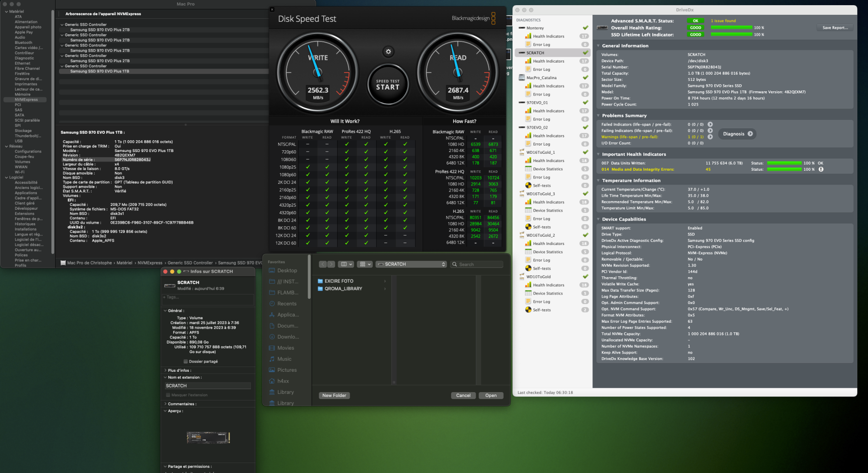Select NVMExpress in Matériel sidebar
Viewport: 868px width, 473px height.
point(26,99)
